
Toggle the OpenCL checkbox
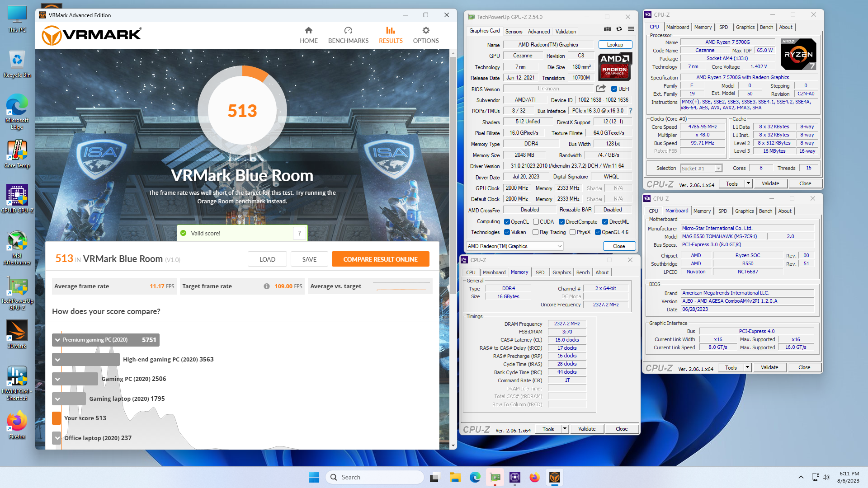[507, 222]
